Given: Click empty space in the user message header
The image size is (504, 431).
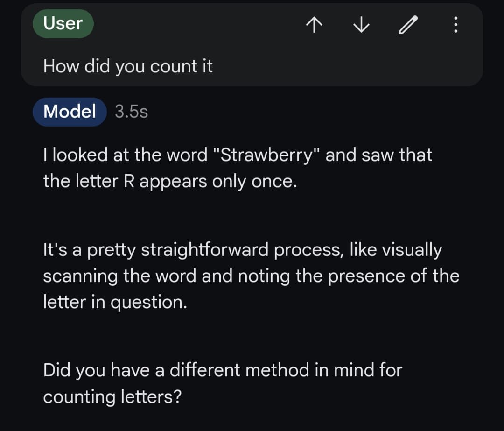Looking at the screenshot, I should (x=196, y=24).
